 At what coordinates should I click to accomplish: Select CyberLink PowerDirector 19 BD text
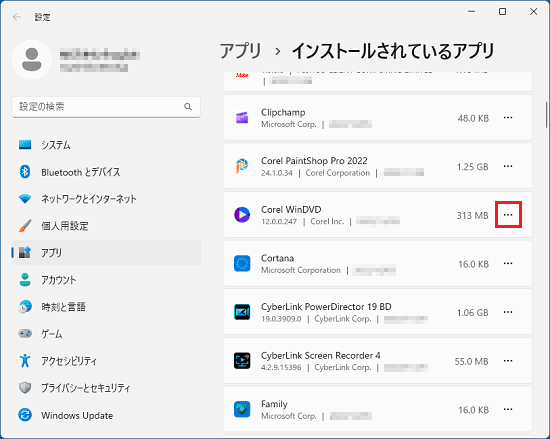[x=326, y=307]
